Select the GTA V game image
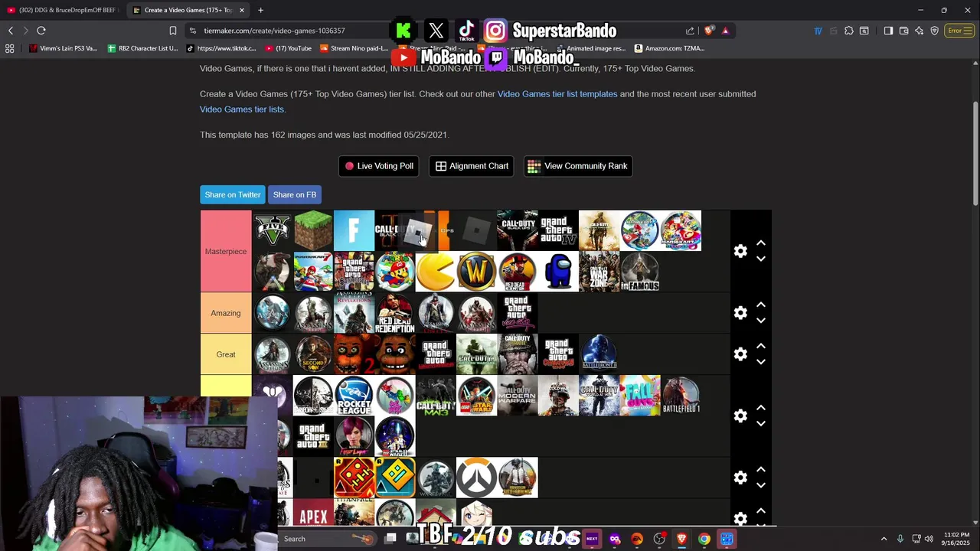 [273, 230]
